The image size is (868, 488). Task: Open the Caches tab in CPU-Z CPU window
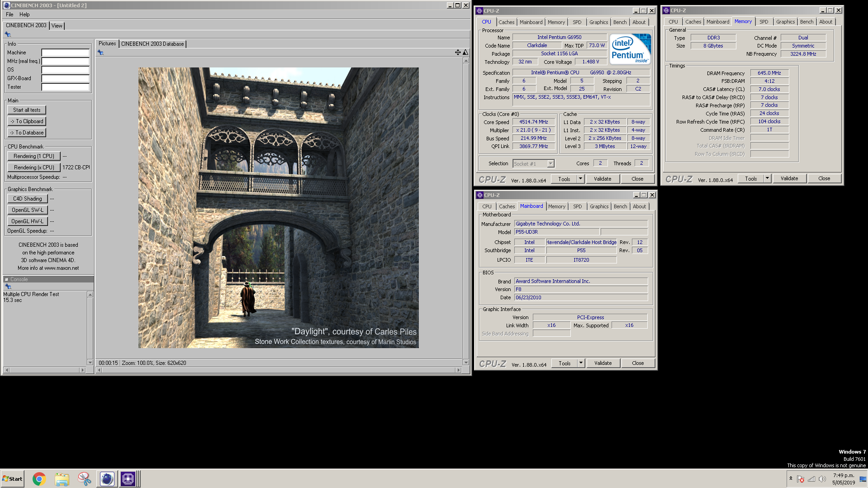click(x=507, y=22)
